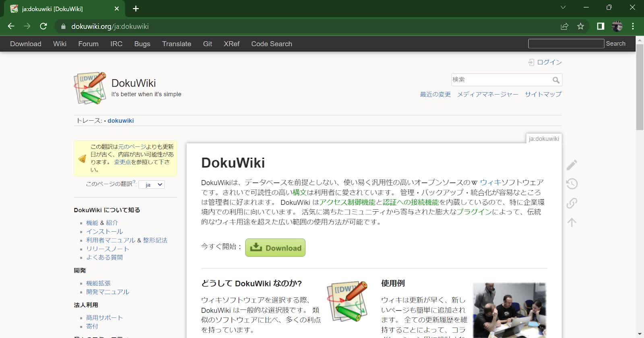Go back to previous page
Image resolution: width=644 pixels, height=338 pixels.
pos(11,26)
